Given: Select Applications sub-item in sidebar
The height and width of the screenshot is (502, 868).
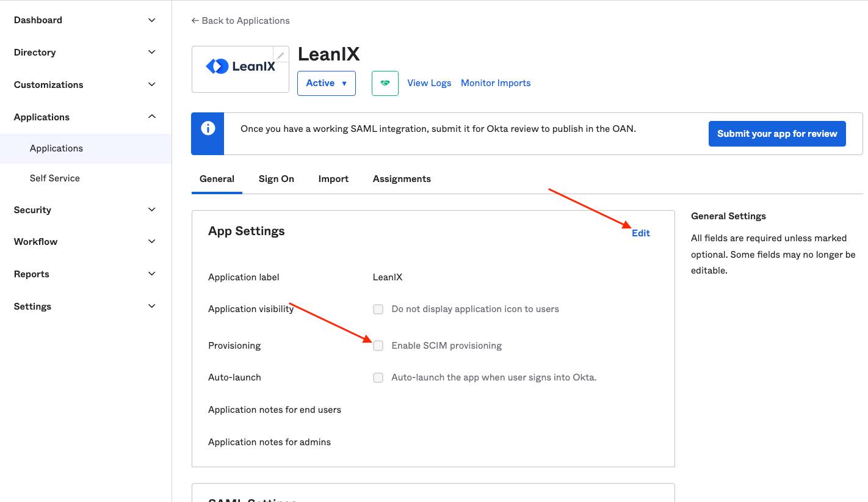Looking at the screenshot, I should pyautogui.click(x=85, y=148).
